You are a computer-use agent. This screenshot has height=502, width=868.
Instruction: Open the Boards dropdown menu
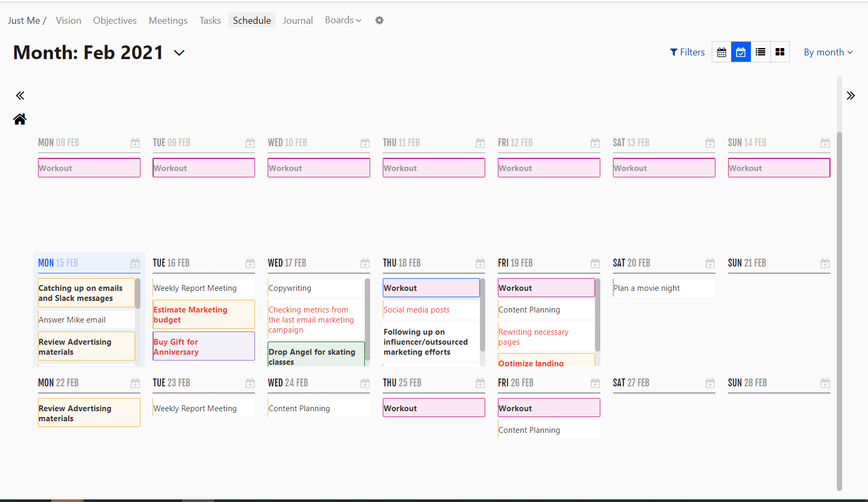343,20
